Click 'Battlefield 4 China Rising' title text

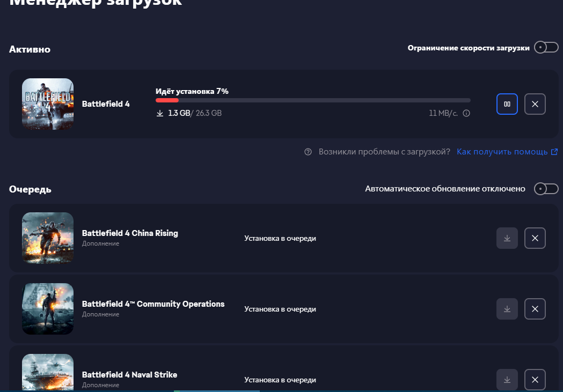pyautogui.click(x=130, y=233)
